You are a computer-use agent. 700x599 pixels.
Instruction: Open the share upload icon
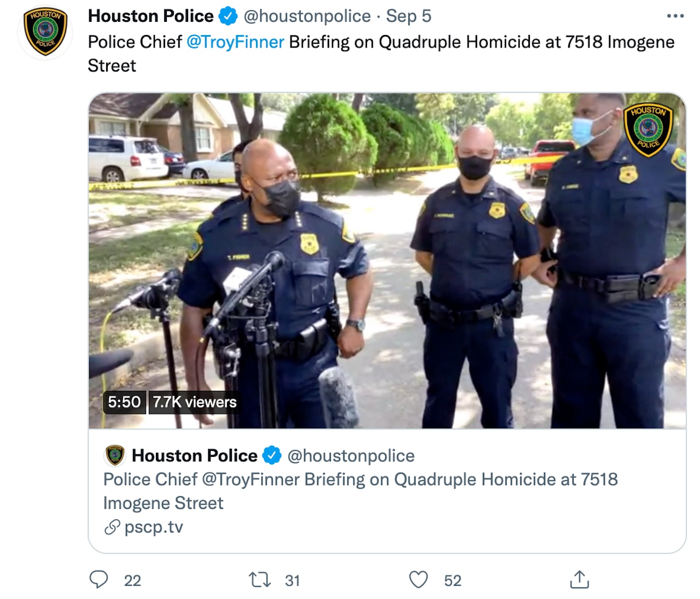point(579,579)
